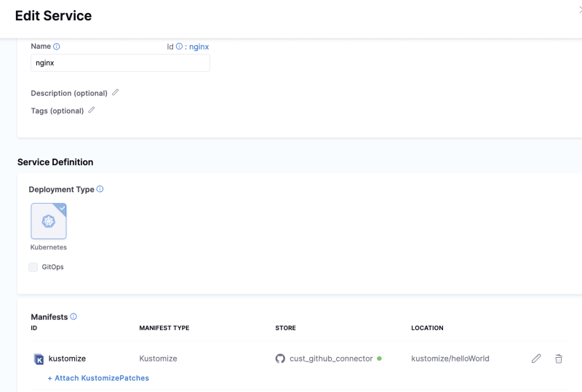The height and width of the screenshot is (392, 582).
Task: Click the Kustomize manifest K icon
Action: pyautogui.click(x=39, y=359)
